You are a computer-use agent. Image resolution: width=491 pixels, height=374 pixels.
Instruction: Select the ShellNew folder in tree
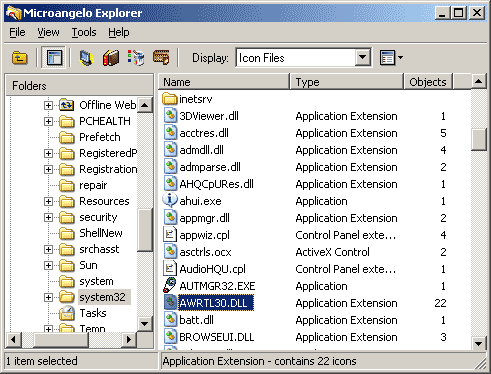(101, 233)
